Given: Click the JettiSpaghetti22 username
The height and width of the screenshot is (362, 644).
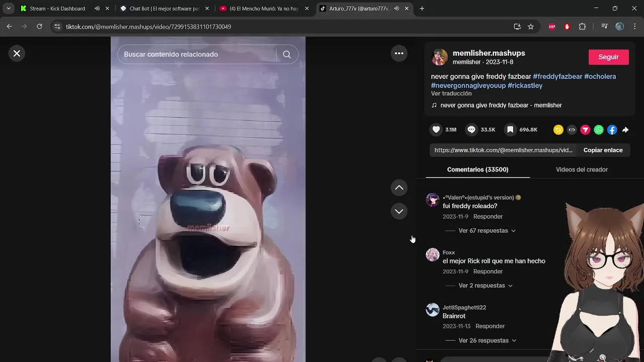Looking at the screenshot, I should [464, 307].
